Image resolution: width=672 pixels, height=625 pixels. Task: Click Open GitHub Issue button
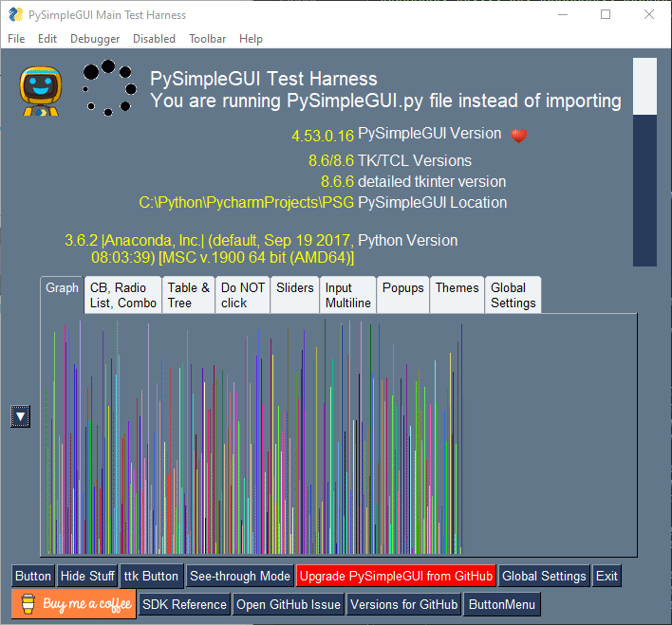289,604
